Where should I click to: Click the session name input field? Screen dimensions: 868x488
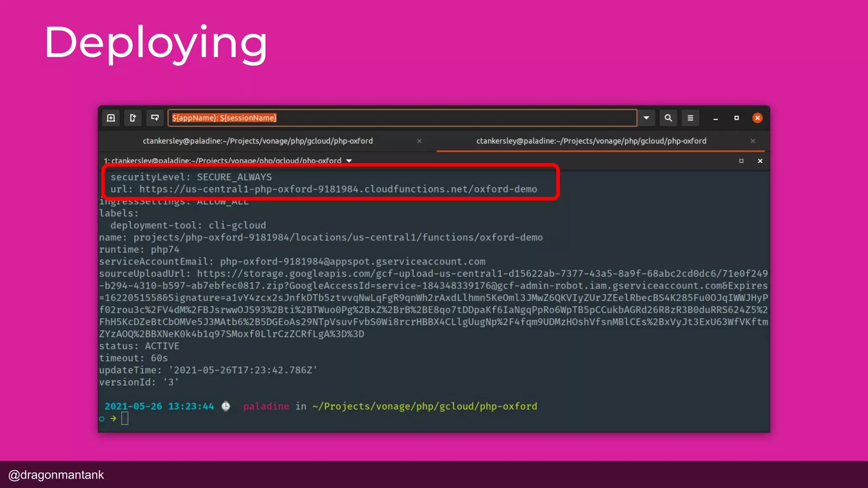pyautogui.click(x=403, y=118)
